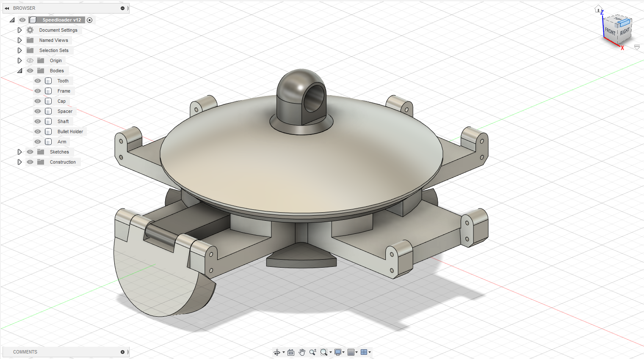Select the Bullet Holder body label

coord(70,132)
